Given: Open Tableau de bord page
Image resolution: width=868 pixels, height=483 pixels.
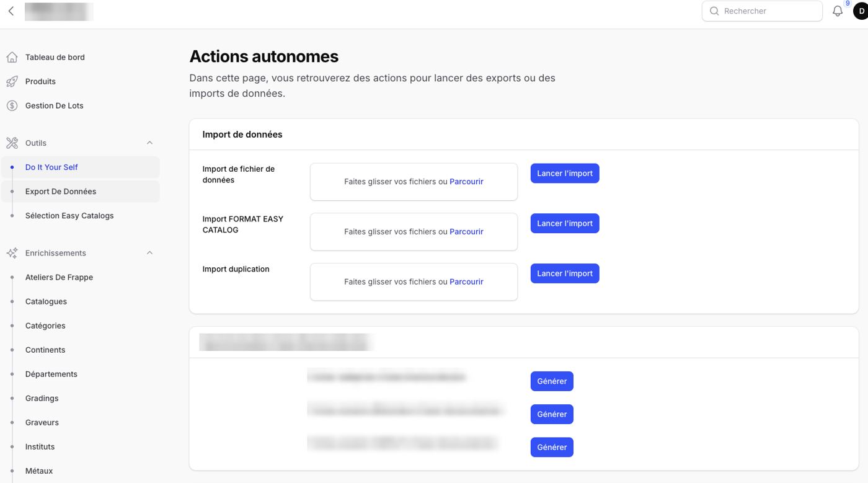Looking at the screenshot, I should point(55,57).
